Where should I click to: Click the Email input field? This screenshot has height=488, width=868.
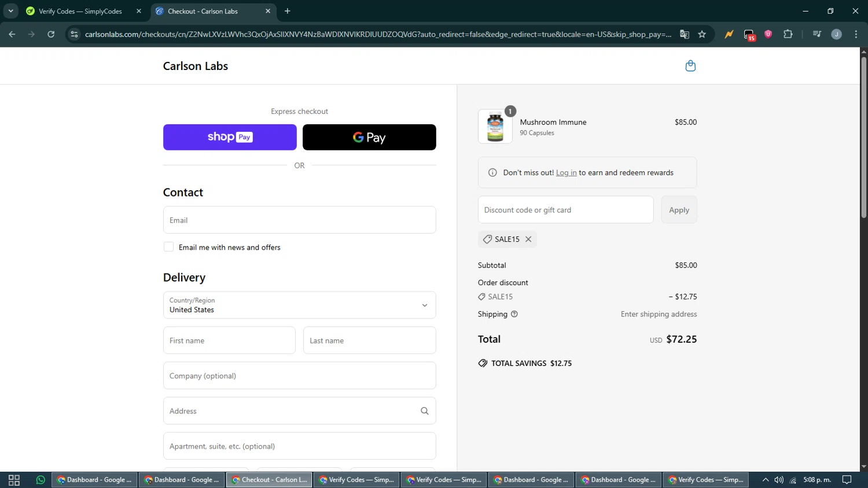click(299, 220)
